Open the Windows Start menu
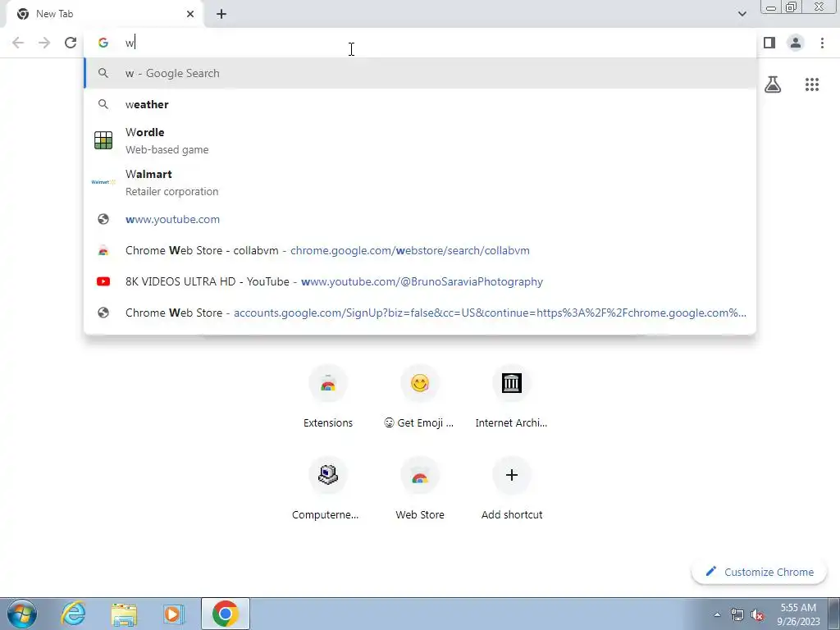840x630 pixels. pyautogui.click(x=22, y=614)
